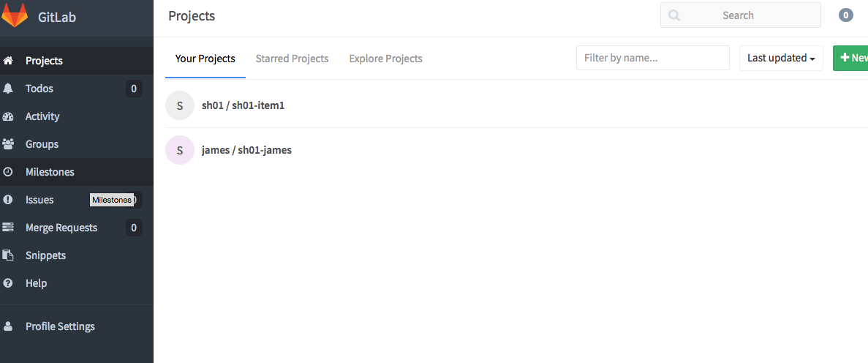
Task: Switch to the Explore Projects tab
Action: coord(385,59)
